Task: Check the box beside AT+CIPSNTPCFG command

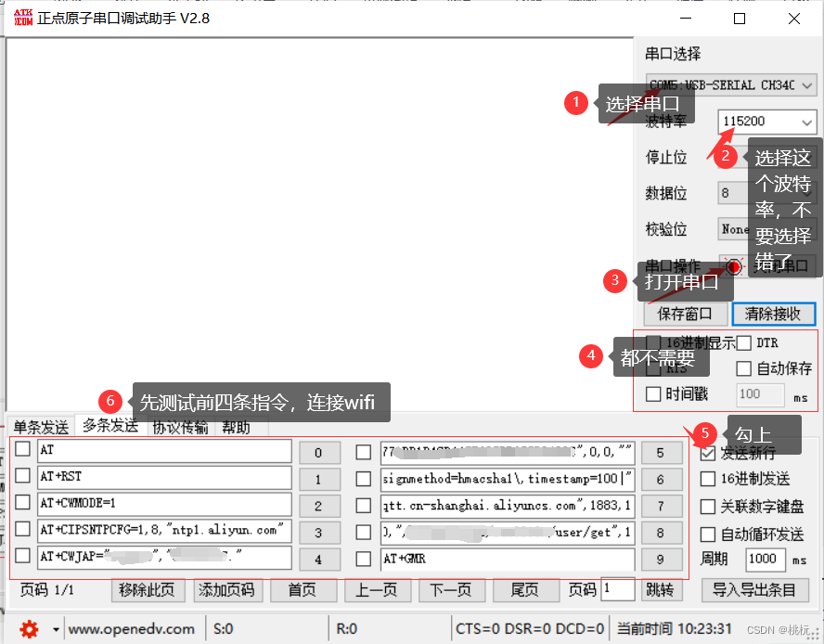Action: [x=22, y=529]
